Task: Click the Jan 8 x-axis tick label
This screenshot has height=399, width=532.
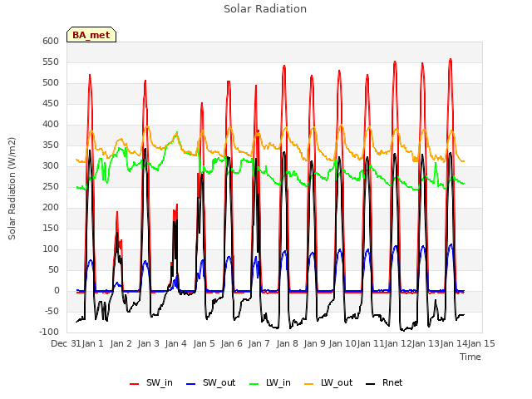Action: tap(288, 343)
